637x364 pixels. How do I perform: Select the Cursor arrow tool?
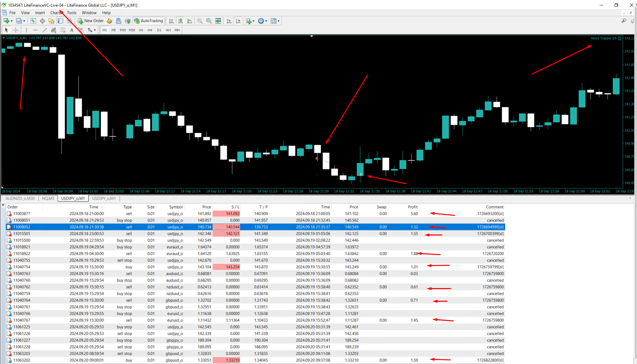pos(6,30)
